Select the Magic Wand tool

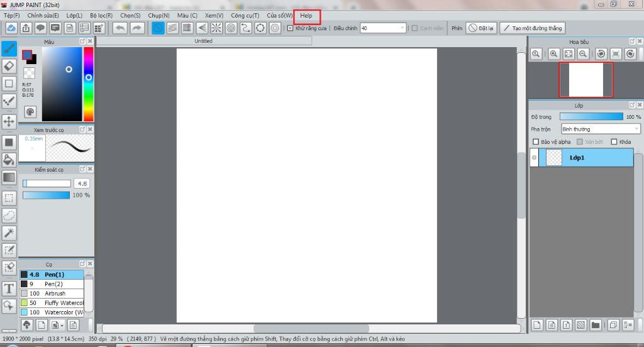[9, 233]
